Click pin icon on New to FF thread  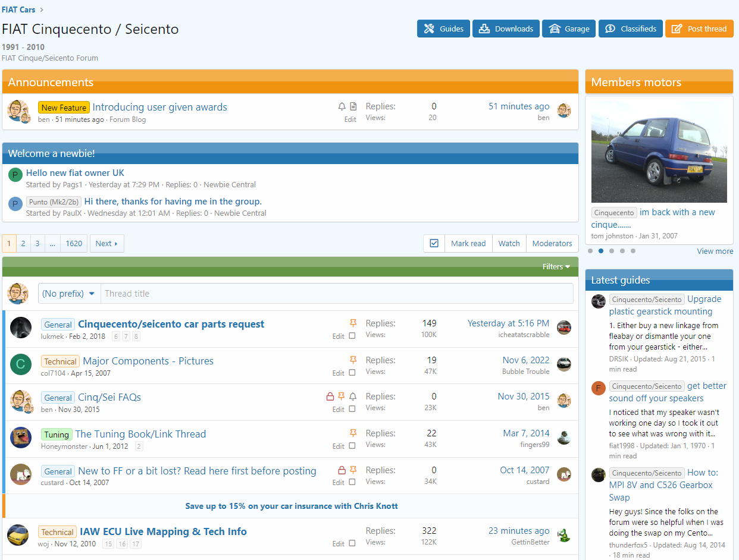(353, 470)
